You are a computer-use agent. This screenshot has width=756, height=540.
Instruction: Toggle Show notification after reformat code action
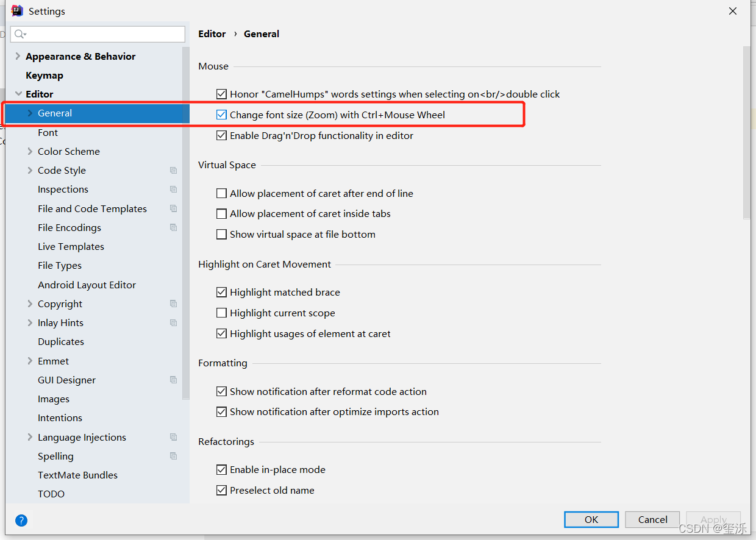click(221, 391)
